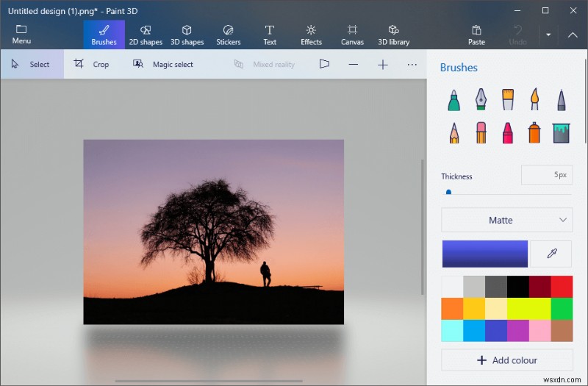Select the Spray can brush
Viewport: 588px width, 386px height.
click(x=534, y=133)
